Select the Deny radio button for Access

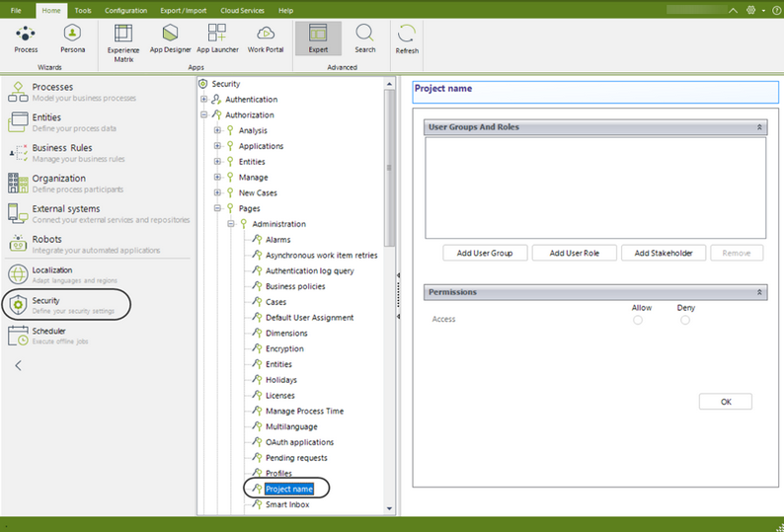685,320
